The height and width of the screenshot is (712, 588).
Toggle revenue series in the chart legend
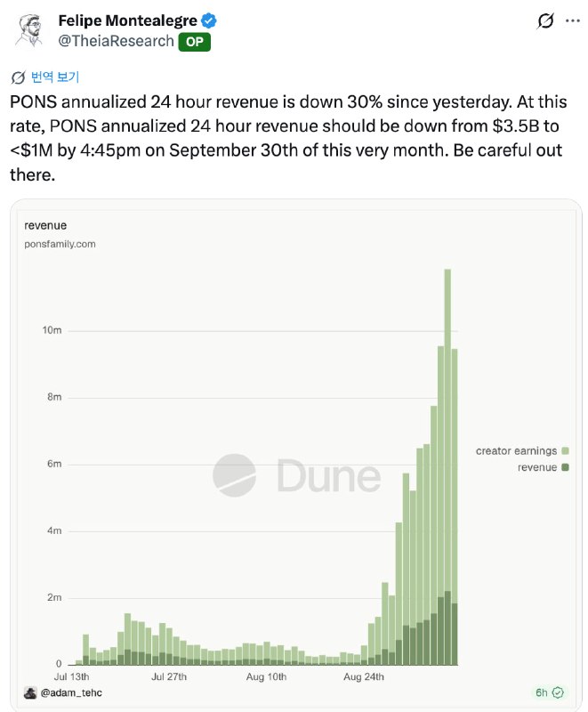click(543, 467)
